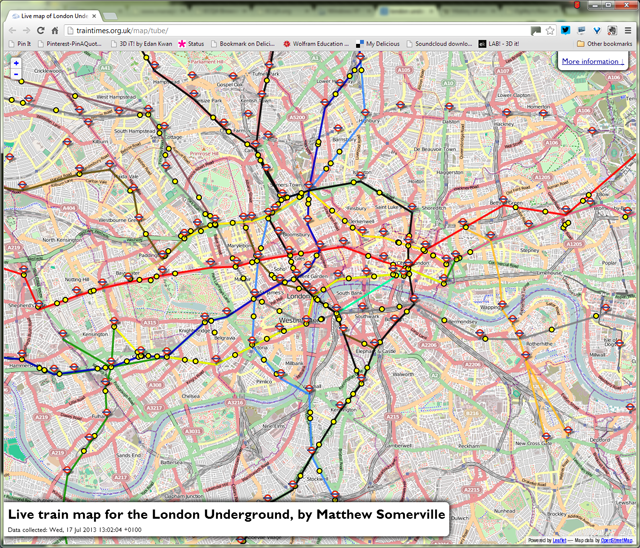Go forward with the browser forward arrow
This screenshot has height=548, width=640.
(x=27, y=31)
